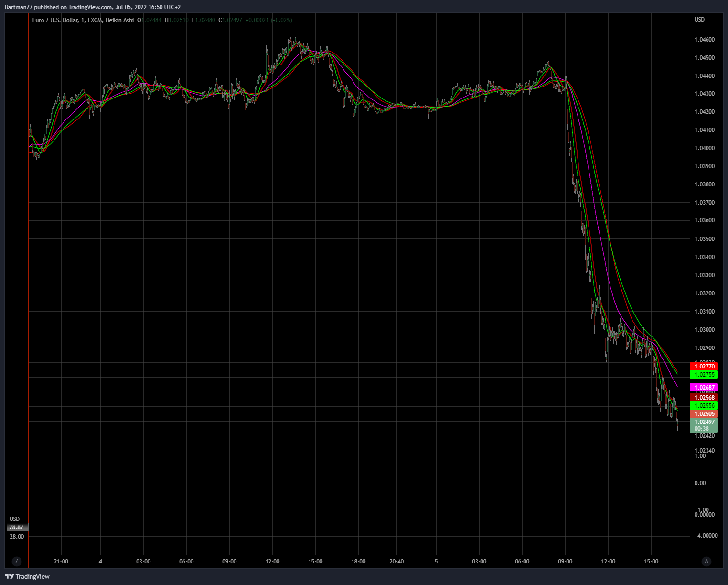728x585 pixels.
Task: Click the USD label of the lower indicator pane
Action: pyautogui.click(x=14, y=519)
